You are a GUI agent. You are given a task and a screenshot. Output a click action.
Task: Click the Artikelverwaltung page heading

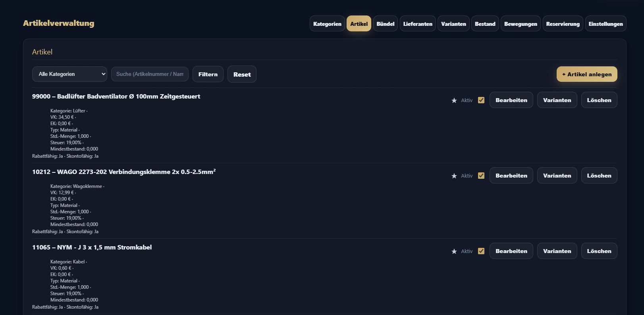pyautogui.click(x=59, y=23)
